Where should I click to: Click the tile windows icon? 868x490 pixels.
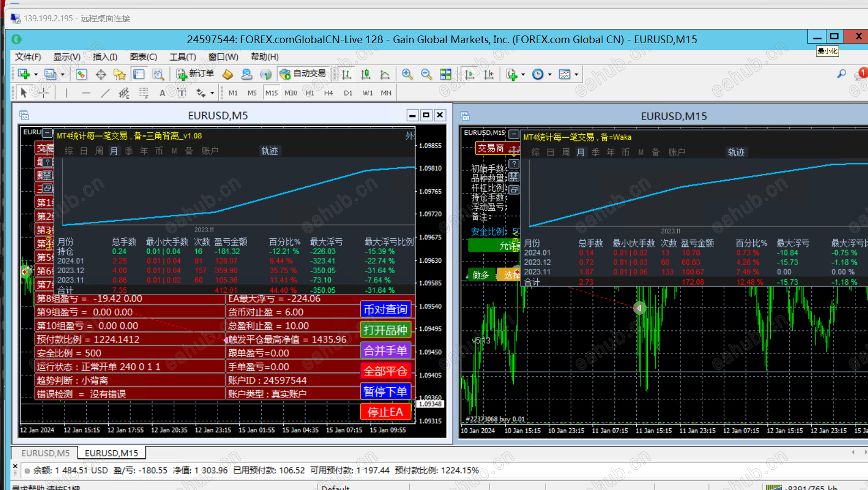point(446,74)
